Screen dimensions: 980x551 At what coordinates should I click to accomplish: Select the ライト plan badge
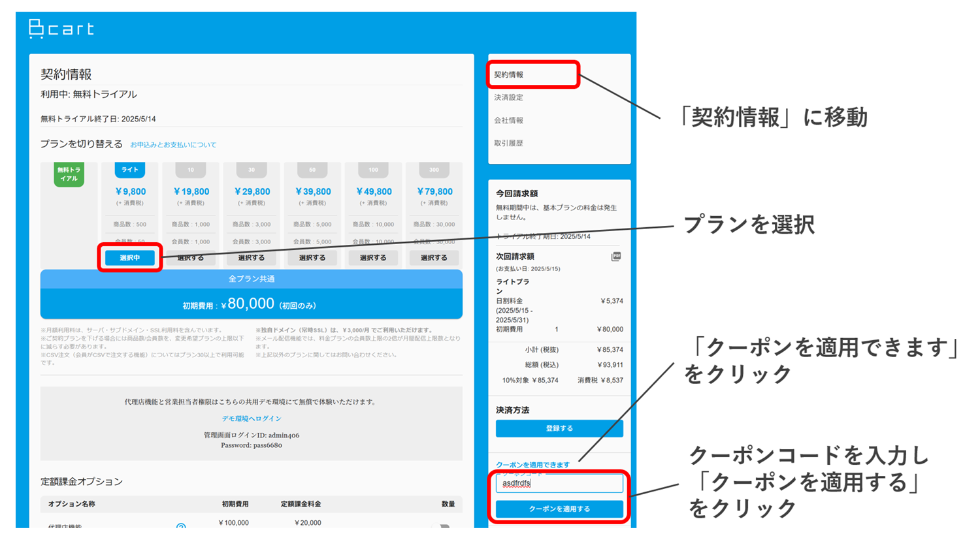[130, 170]
